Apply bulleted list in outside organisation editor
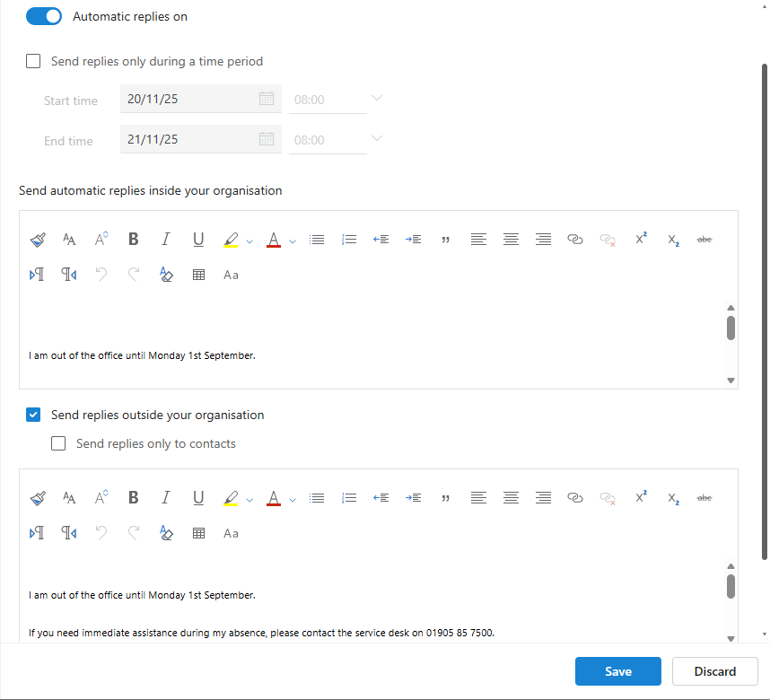 317,498
